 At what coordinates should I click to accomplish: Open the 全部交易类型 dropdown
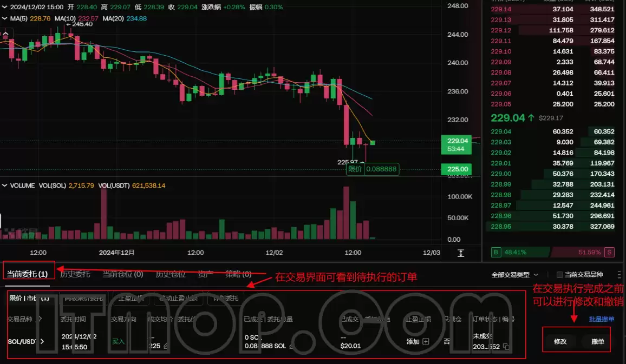click(514, 275)
